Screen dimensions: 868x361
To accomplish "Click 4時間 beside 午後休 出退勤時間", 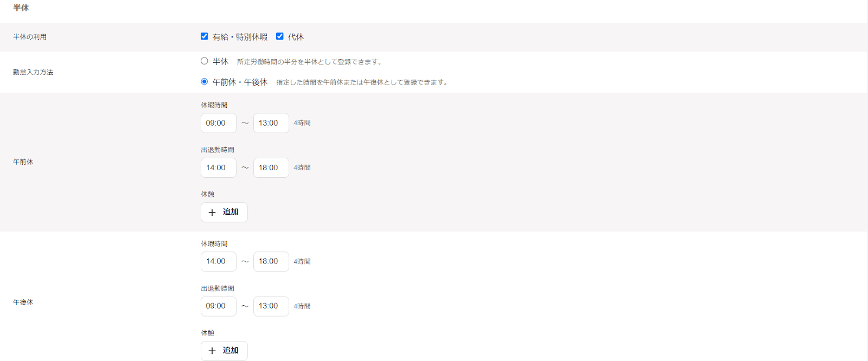I will pos(302,306).
